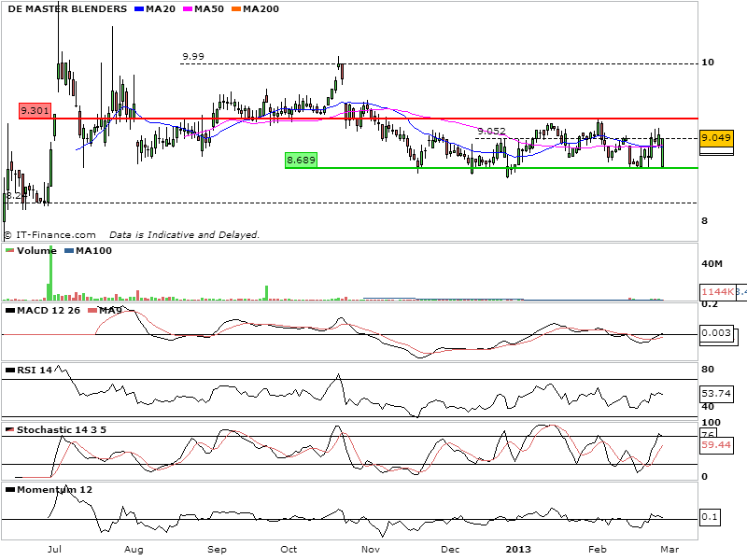Viewport: 747px width, 560px height.
Task: Click the 0.003 MACD value box
Action: 716,333
